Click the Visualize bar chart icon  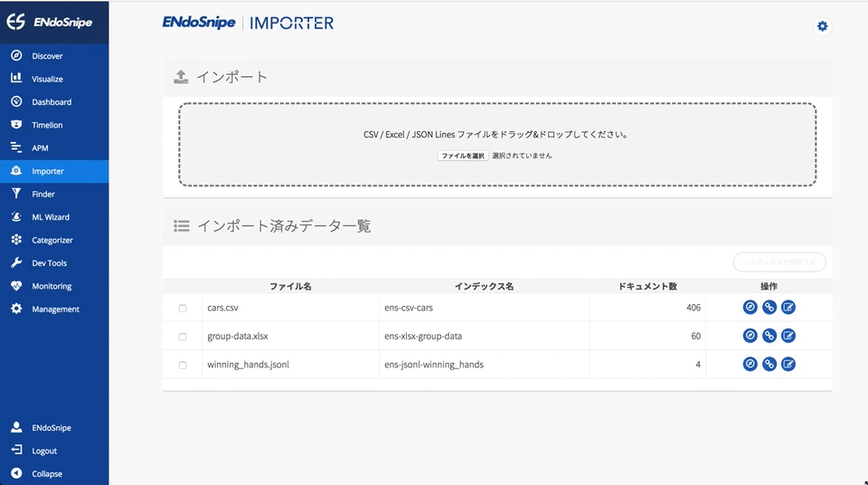(x=16, y=78)
